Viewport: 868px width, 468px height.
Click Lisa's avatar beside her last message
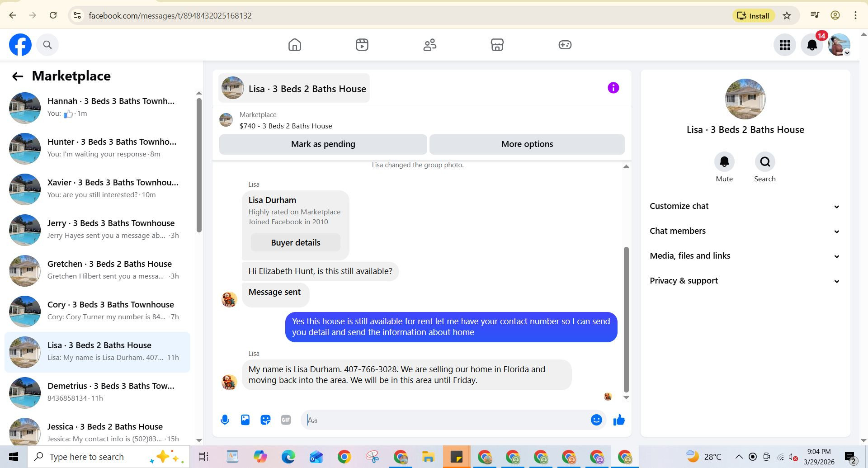tap(229, 382)
